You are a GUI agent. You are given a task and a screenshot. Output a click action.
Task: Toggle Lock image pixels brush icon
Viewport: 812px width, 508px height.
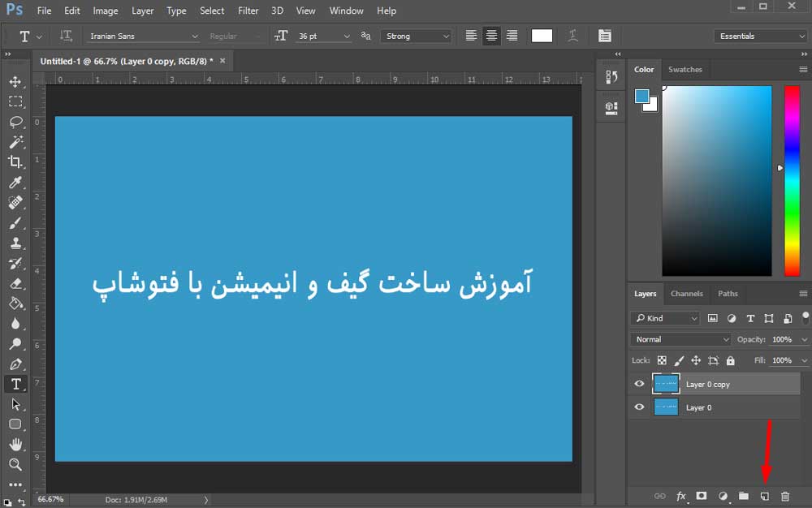679,360
